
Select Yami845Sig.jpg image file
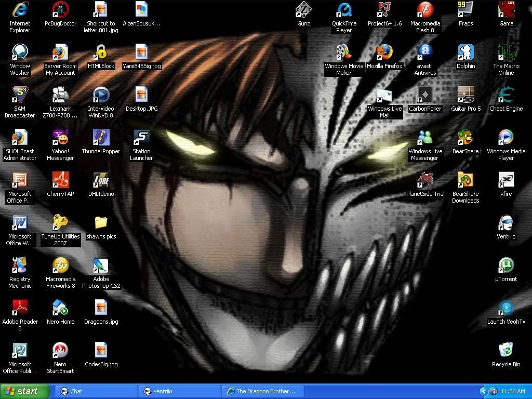pos(141,52)
